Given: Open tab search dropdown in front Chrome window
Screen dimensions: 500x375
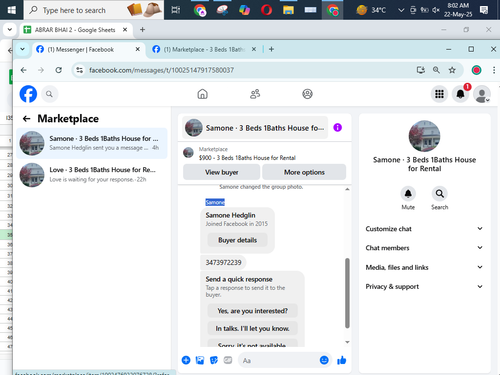Looking at the screenshot, I should (x=22, y=49).
